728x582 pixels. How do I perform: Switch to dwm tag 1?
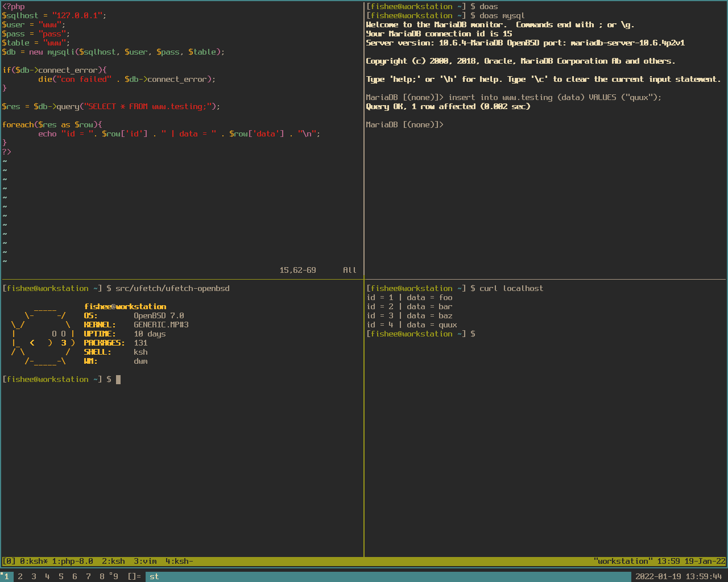tap(7, 576)
